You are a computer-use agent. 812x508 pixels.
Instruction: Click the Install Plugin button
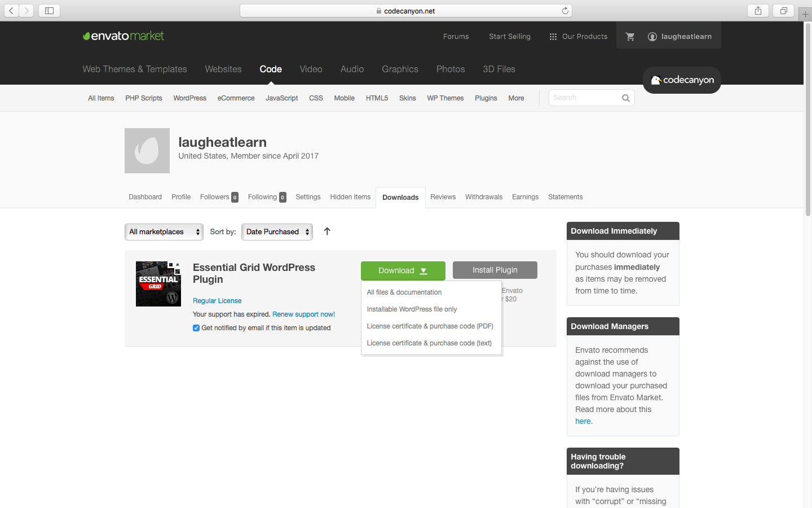tap(495, 270)
